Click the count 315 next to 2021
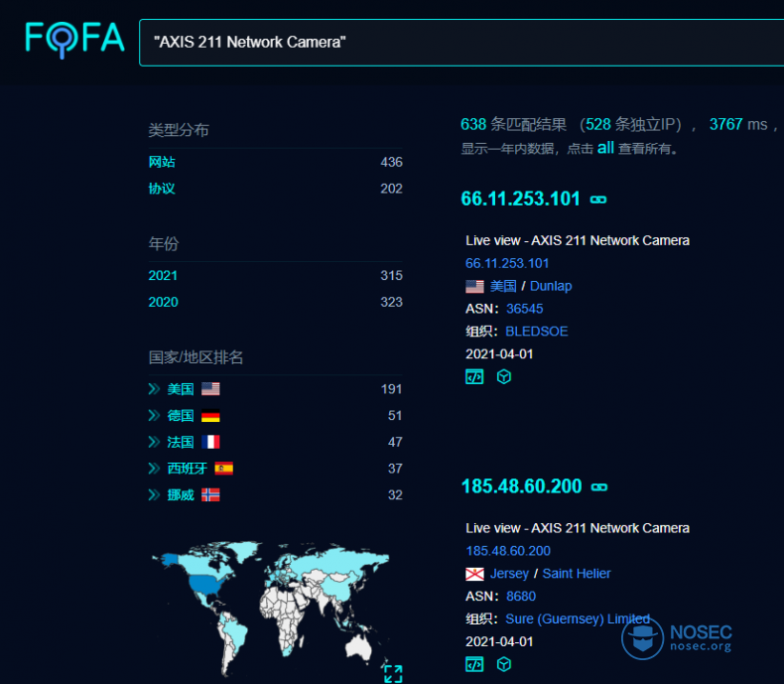The width and height of the screenshot is (784, 684). (391, 276)
